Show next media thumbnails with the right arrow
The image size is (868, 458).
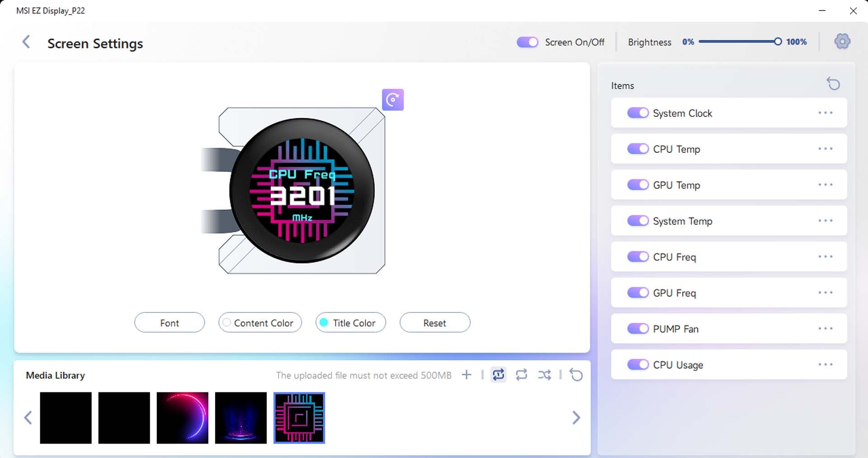click(x=576, y=417)
